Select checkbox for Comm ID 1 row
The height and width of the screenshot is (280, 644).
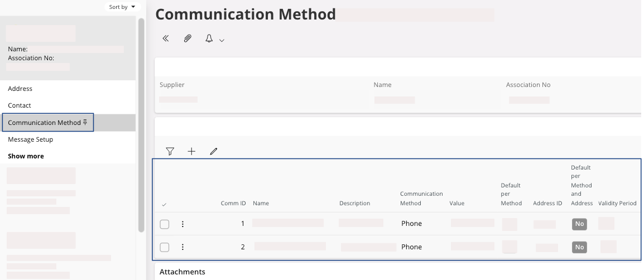point(164,224)
